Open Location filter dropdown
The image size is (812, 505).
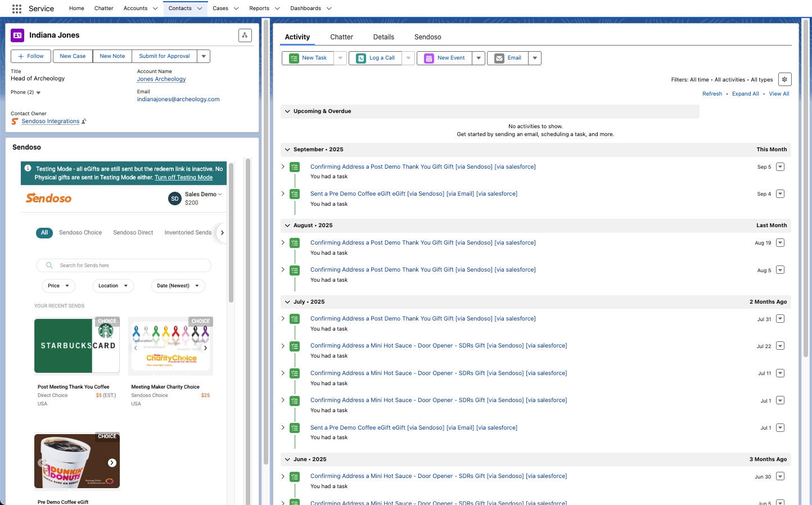[113, 286]
